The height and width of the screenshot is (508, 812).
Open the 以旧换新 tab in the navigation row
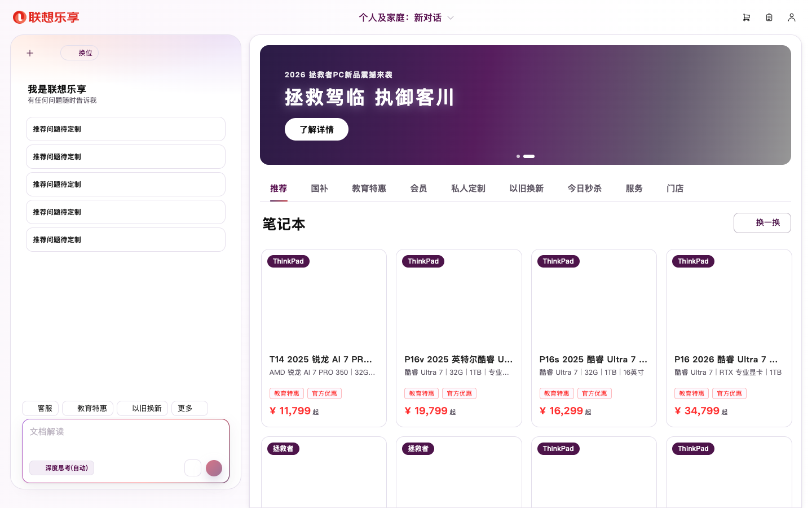point(527,189)
